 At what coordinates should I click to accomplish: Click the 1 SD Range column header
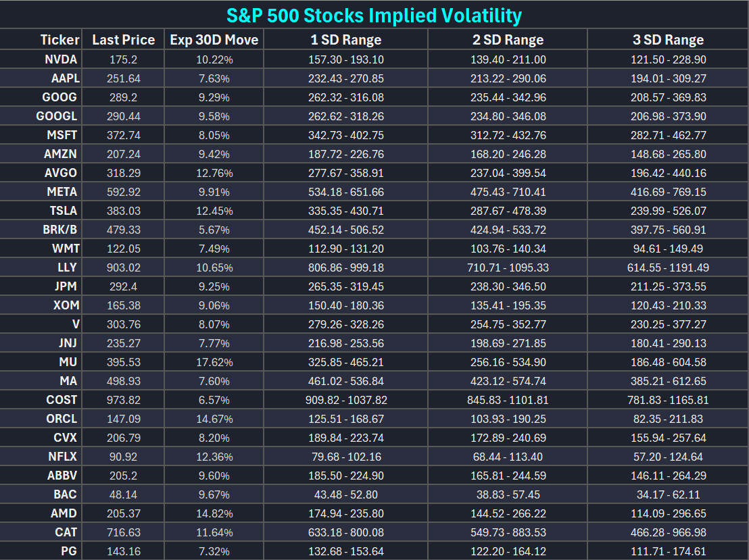[x=345, y=40]
